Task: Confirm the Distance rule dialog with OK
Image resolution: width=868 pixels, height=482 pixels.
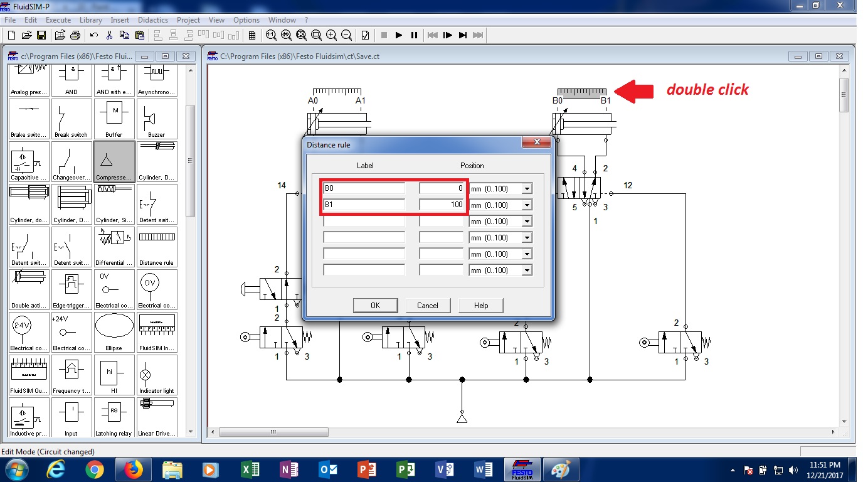Action: [375, 306]
